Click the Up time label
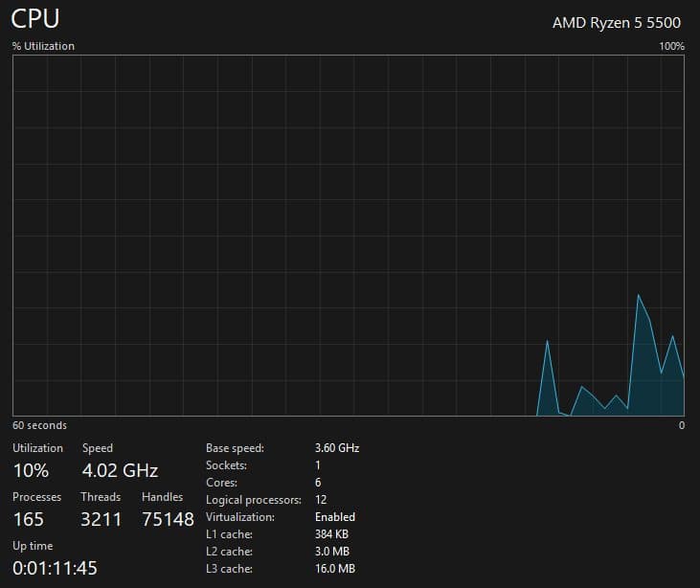 pos(33,546)
